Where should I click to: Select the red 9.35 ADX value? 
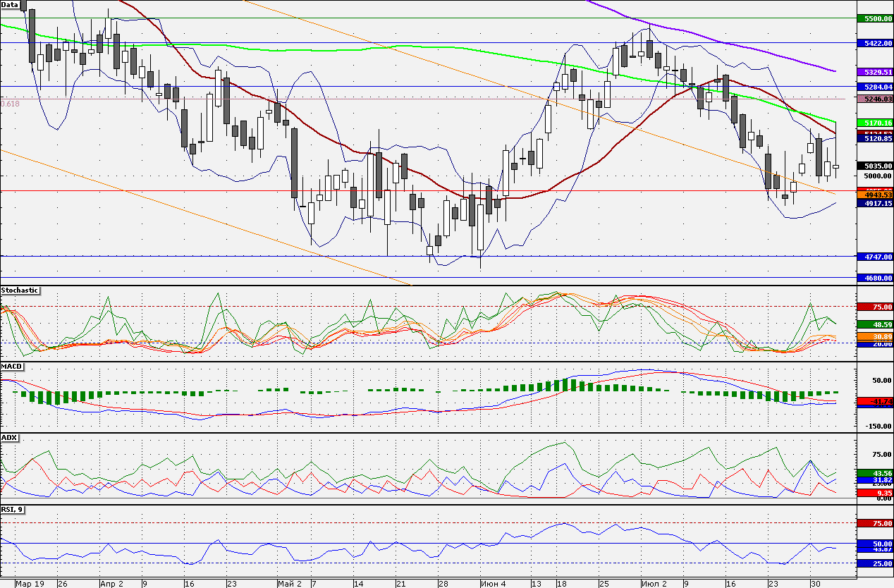(874, 494)
